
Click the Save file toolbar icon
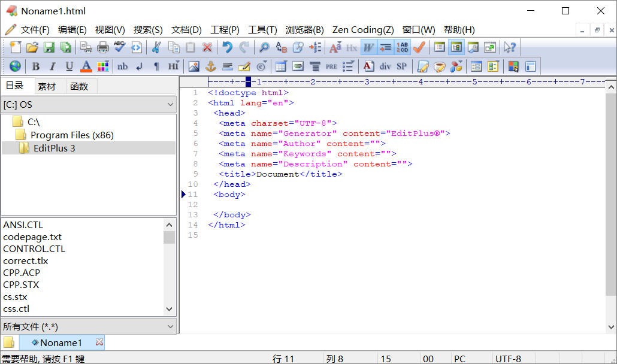click(x=49, y=47)
